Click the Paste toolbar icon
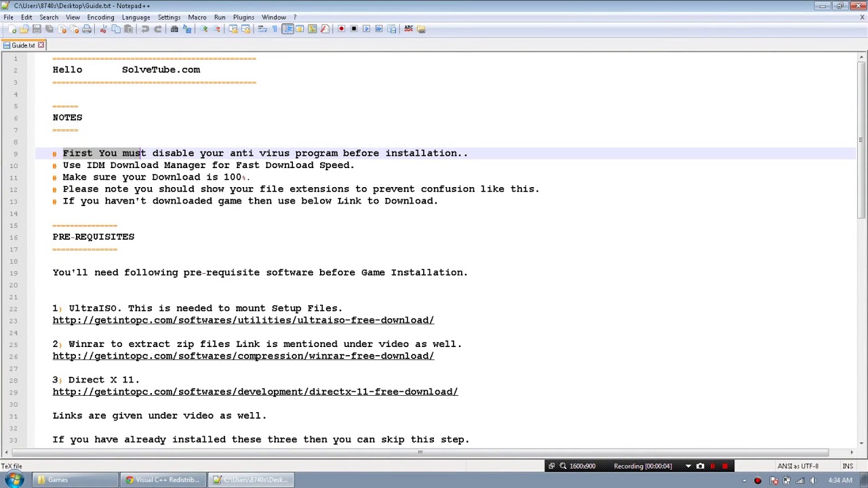The height and width of the screenshot is (488, 868). click(128, 29)
